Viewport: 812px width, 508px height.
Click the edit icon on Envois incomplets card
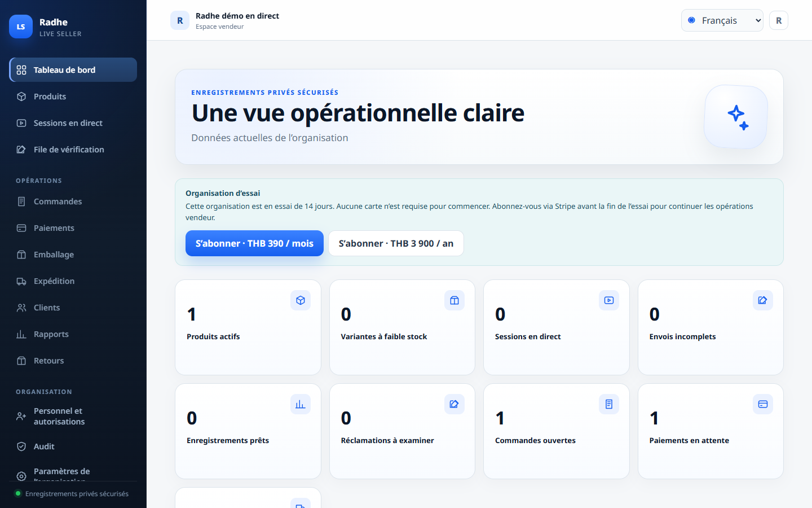[x=763, y=300]
